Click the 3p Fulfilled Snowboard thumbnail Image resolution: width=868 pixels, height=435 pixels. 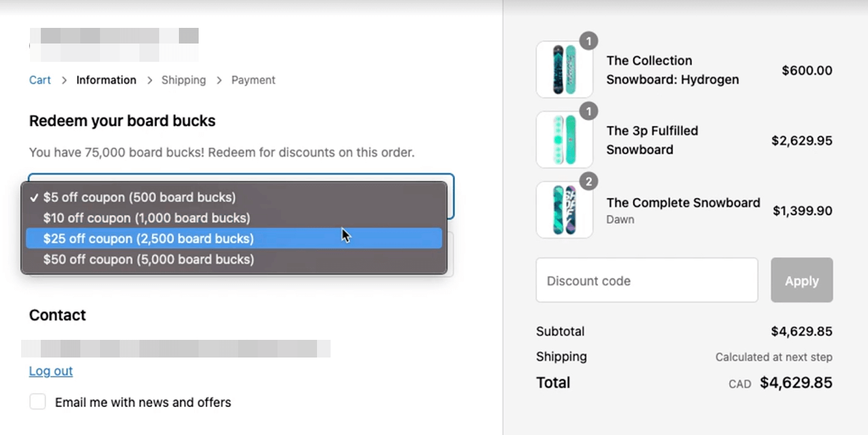coord(565,139)
